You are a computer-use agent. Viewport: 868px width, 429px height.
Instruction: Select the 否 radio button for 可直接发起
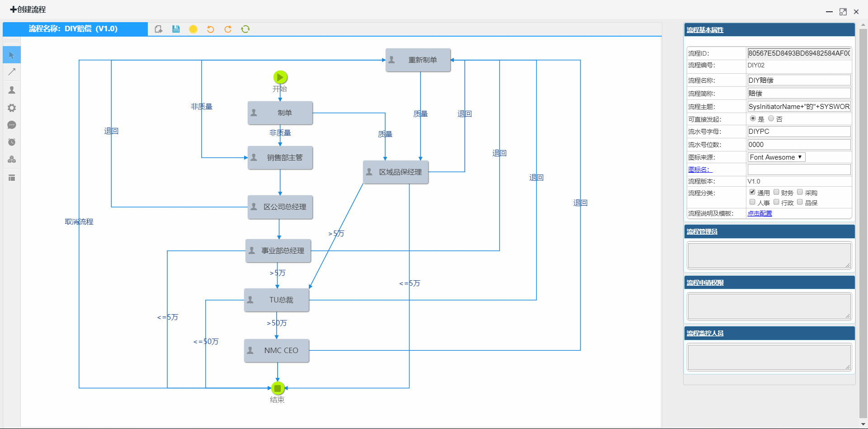pos(771,118)
